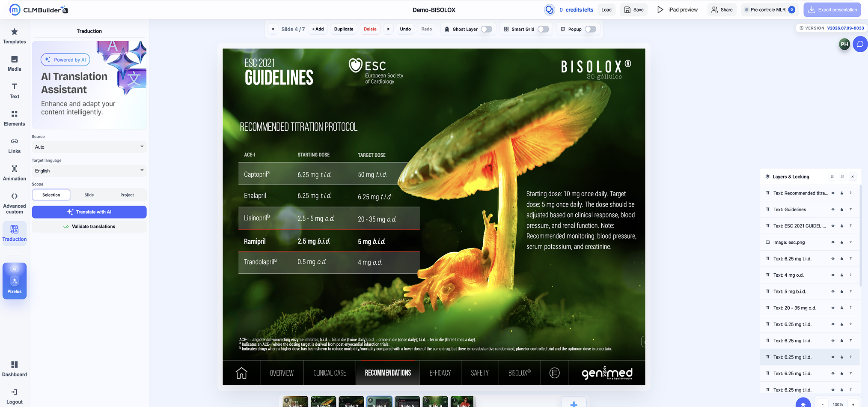Open the Links panel
Screen dimensions: 868x407
pyautogui.click(x=15, y=146)
